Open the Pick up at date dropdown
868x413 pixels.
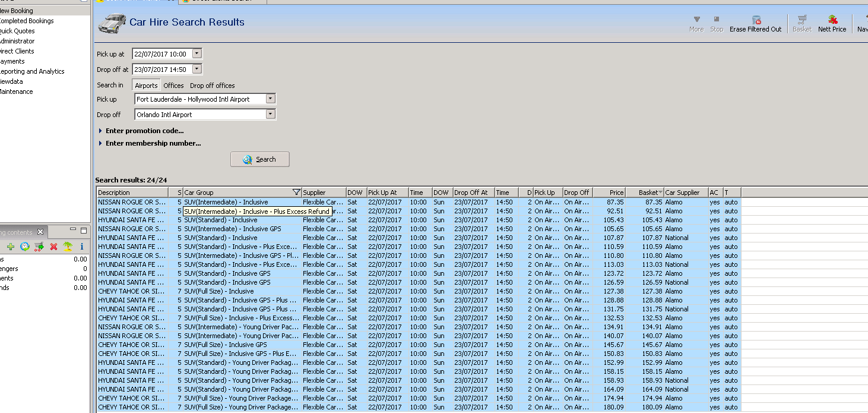pos(197,53)
